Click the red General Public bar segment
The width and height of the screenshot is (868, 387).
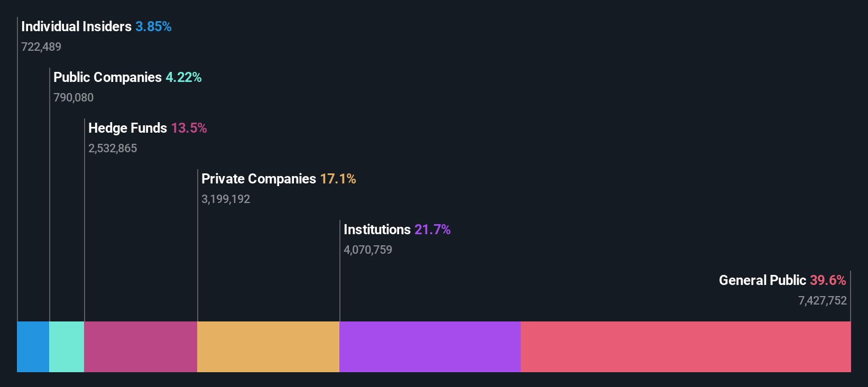pos(686,346)
